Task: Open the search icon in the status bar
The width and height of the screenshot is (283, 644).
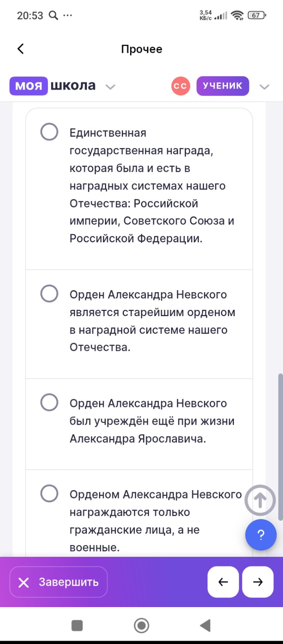Action: pos(53,15)
